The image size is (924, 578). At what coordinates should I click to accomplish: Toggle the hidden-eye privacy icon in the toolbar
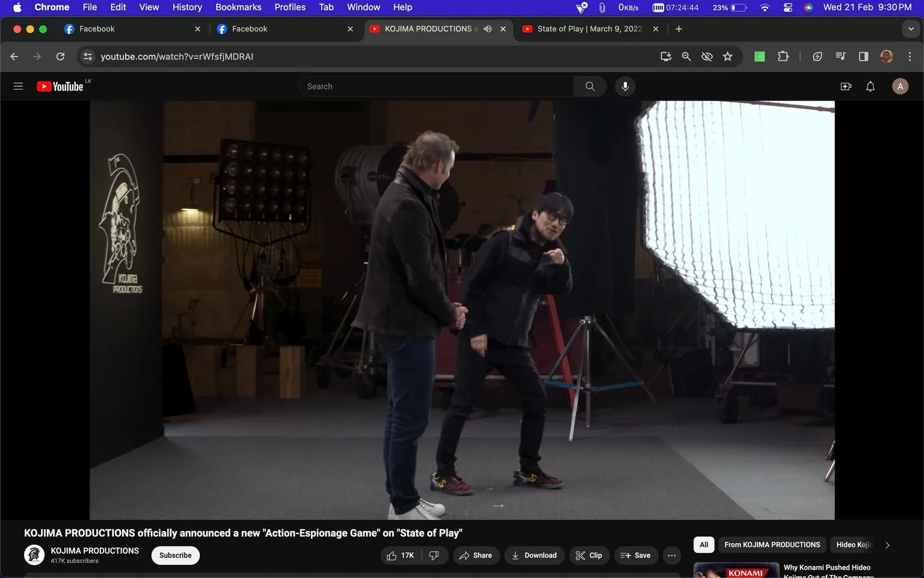coord(706,56)
